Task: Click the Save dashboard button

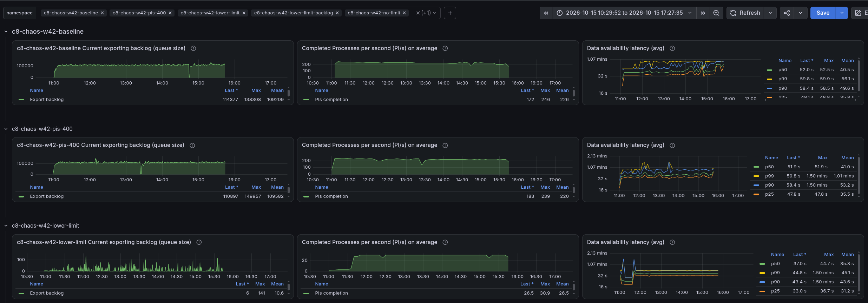Action: pyautogui.click(x=823, y=13)
